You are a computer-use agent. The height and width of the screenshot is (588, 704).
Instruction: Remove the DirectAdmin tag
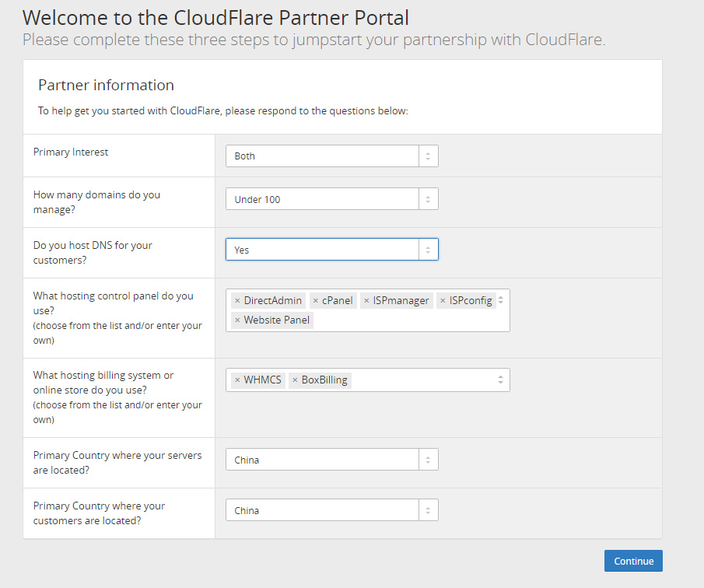[x=236, y=300]
